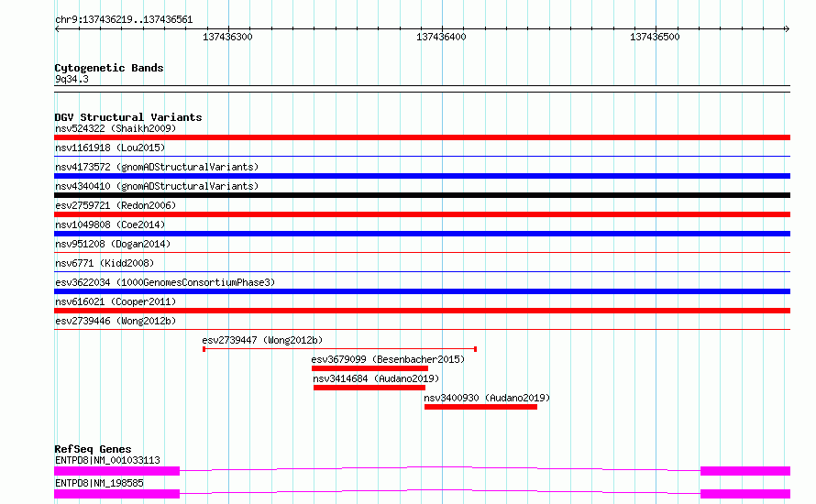Viewport: 816px width, 504px height.
Task: Click right magenta exon of ENTPD8|NM_001033113
Action: [x=745, y=471]
